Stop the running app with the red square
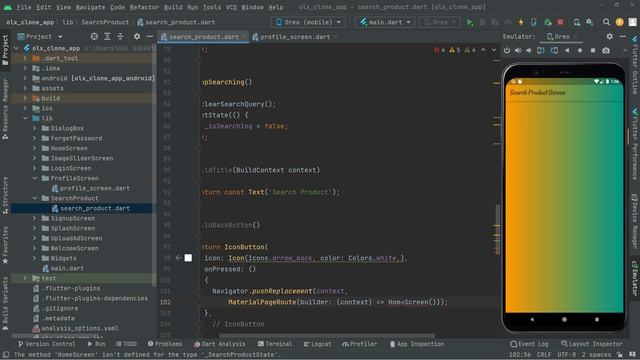640x360 pixels. 560,22
